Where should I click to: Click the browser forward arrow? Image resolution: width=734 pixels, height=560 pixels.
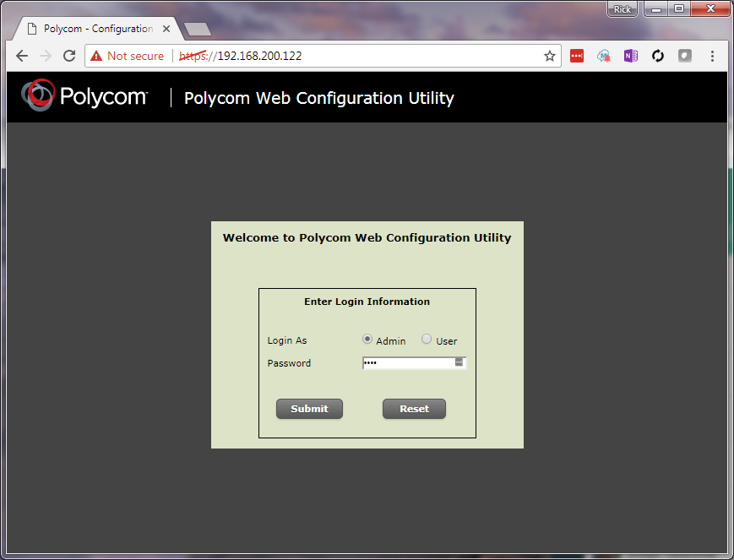point(46,57)
